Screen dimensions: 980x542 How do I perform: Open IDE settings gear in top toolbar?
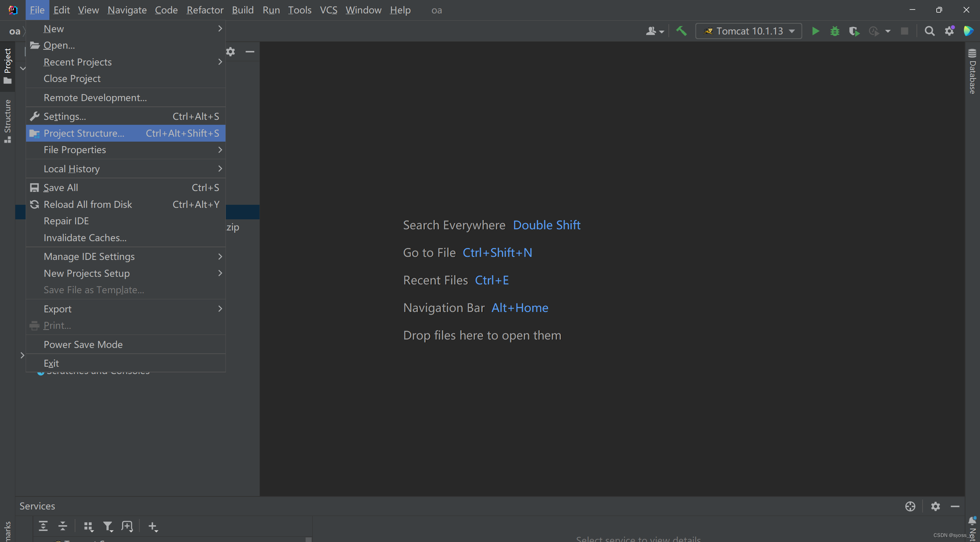click(949, 31)
